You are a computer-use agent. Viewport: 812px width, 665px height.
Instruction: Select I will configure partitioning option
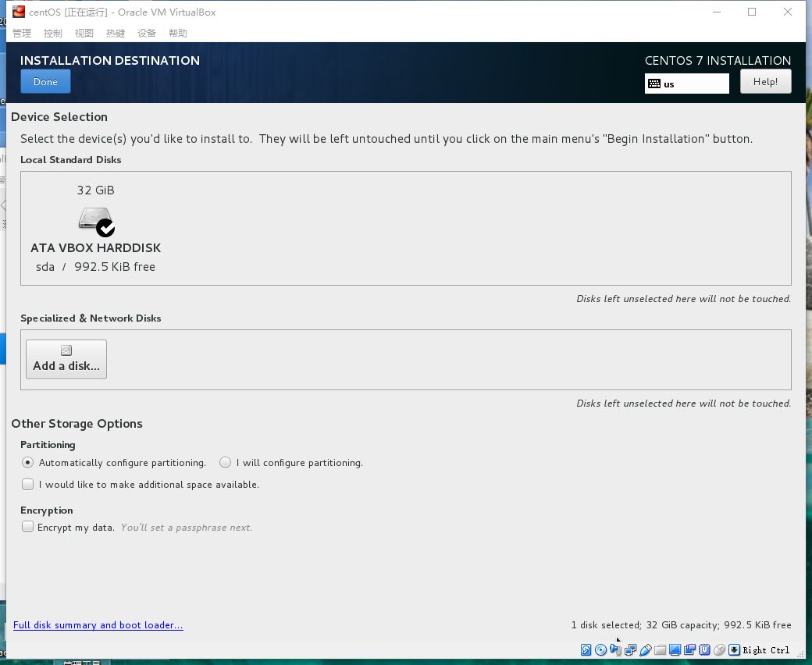[226, 463]
